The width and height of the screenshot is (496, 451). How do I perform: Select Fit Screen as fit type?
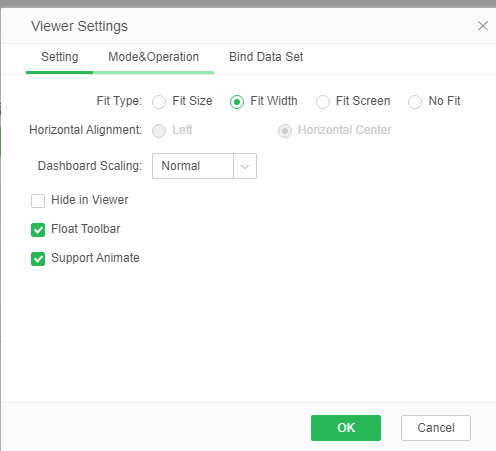(323, 102)
